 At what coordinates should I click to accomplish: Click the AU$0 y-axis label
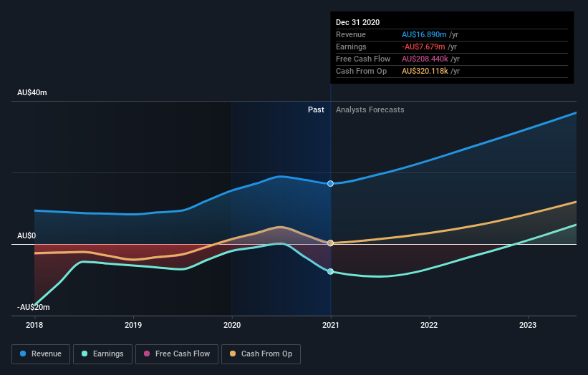click(x=26, y=235)
